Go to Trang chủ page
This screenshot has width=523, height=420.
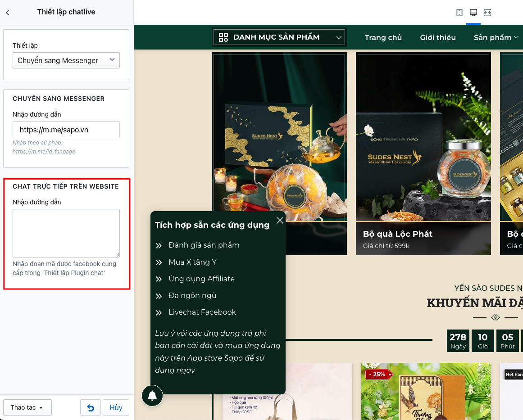coord(383,37)
